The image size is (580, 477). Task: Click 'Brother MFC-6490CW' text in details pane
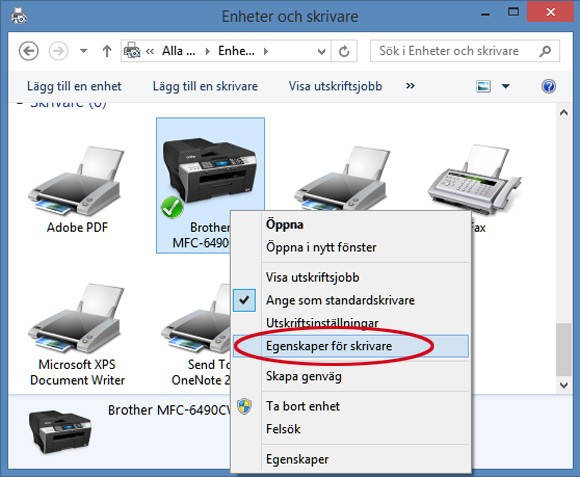point(169,410)
